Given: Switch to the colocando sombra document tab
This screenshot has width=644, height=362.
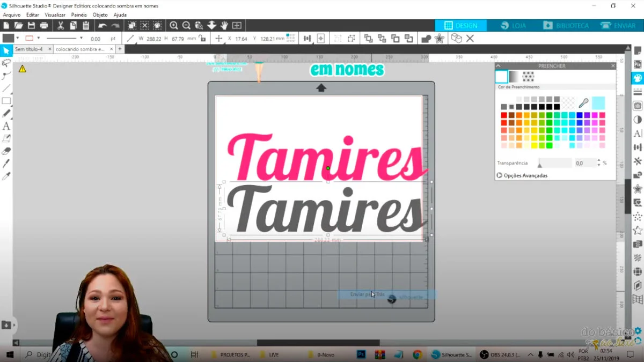Looking at the screenshot, I should pyautogui.click(x=80, y=49).
